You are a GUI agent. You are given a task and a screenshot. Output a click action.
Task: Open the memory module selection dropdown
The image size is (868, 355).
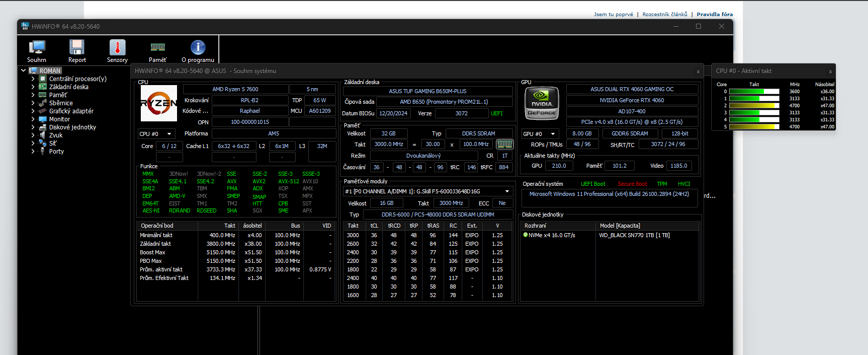click(x=507, y=191)
